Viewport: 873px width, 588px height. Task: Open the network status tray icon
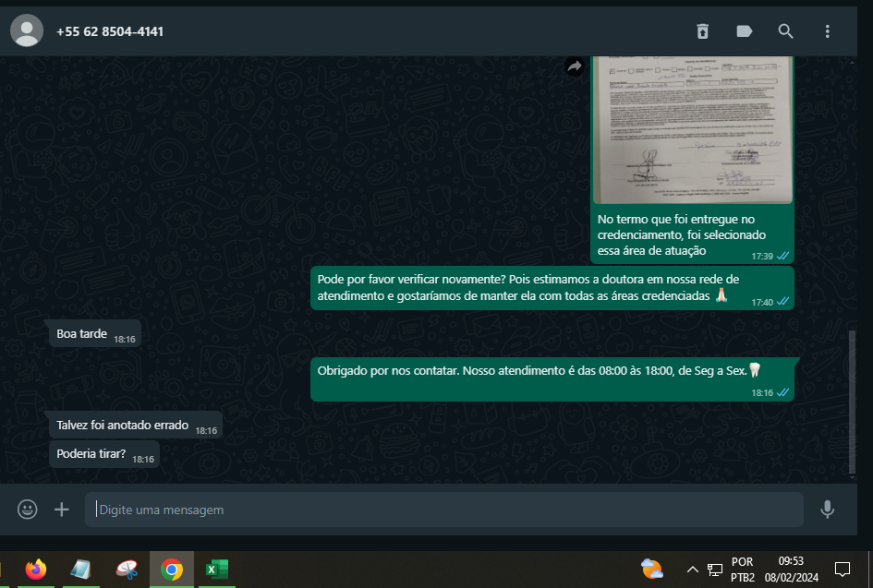coord(714,570)
